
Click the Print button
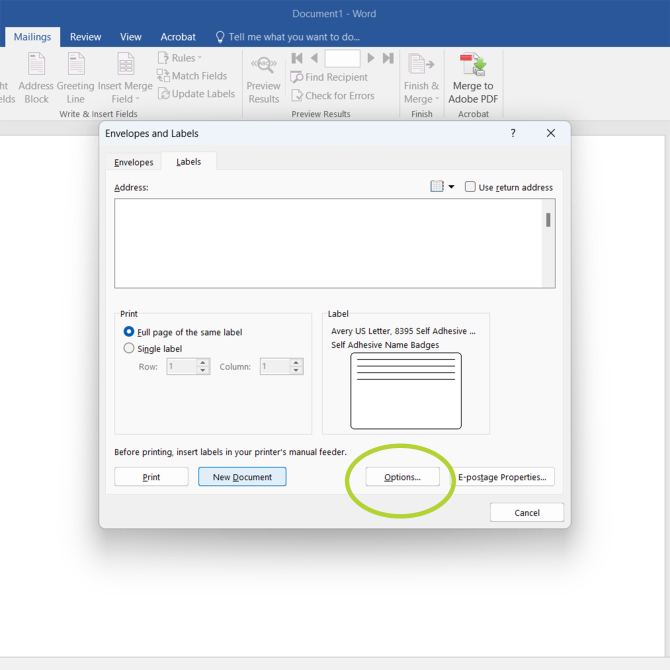click(151, 477)
